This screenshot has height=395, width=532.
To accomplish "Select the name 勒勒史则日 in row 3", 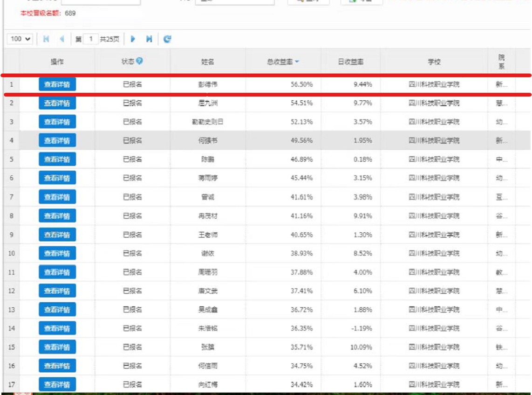I will [x=208, y=122].
